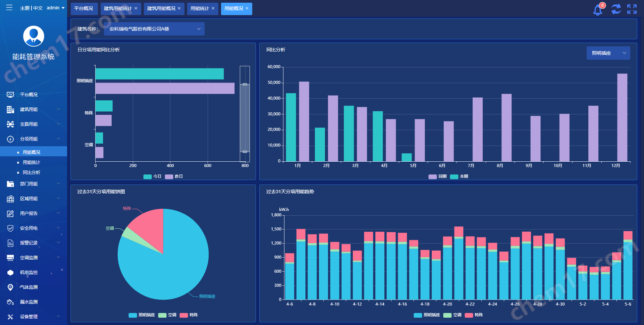Toggle 同期 legend in year-over-year chart

(437, 176)
